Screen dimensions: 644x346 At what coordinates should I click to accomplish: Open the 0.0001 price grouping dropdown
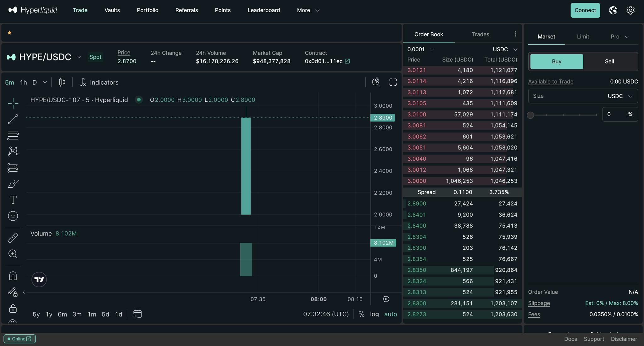[420, 49]
